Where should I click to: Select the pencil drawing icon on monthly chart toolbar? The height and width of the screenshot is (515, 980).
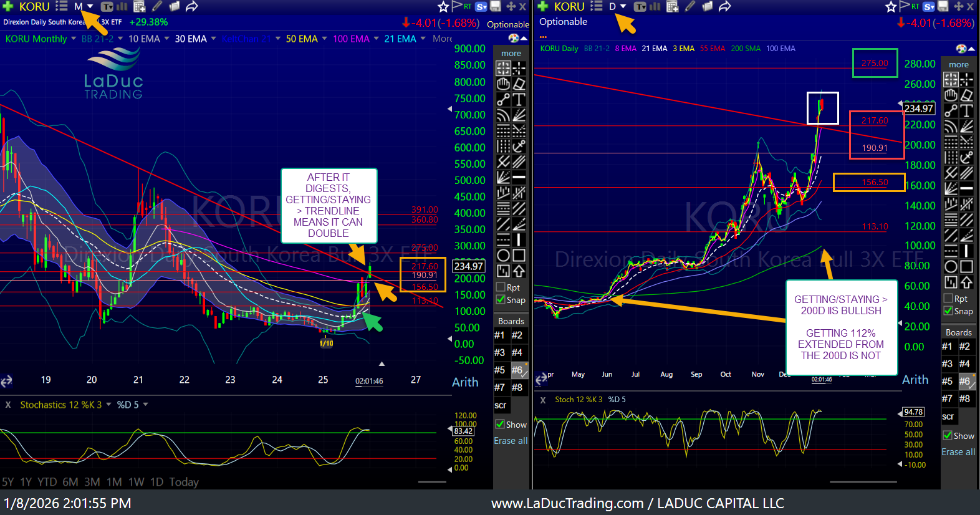[157, 6]
